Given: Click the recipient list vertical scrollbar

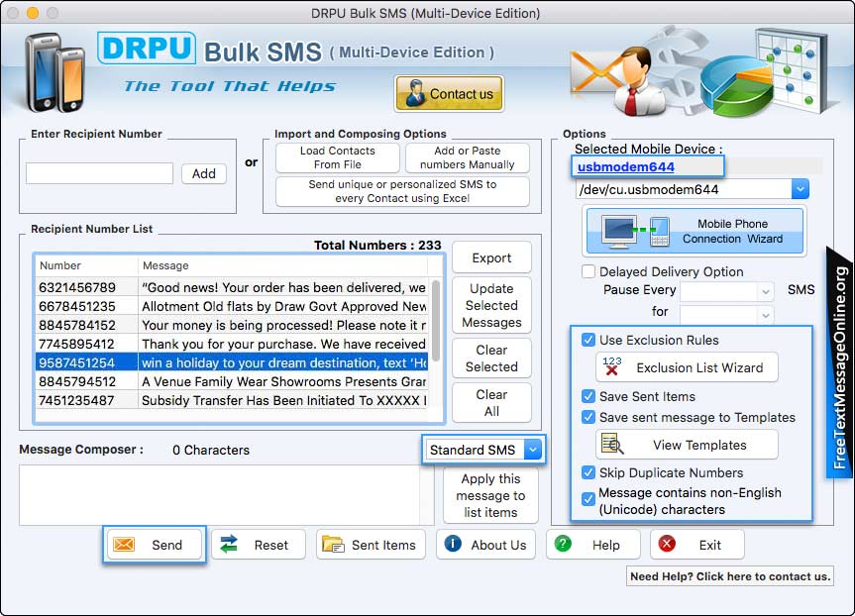Looking at the screenshot, I should (x=436, y=321).
